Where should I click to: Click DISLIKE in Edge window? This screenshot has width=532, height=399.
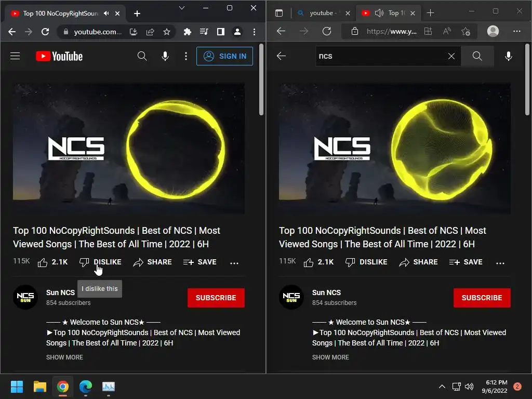[366, 262]
